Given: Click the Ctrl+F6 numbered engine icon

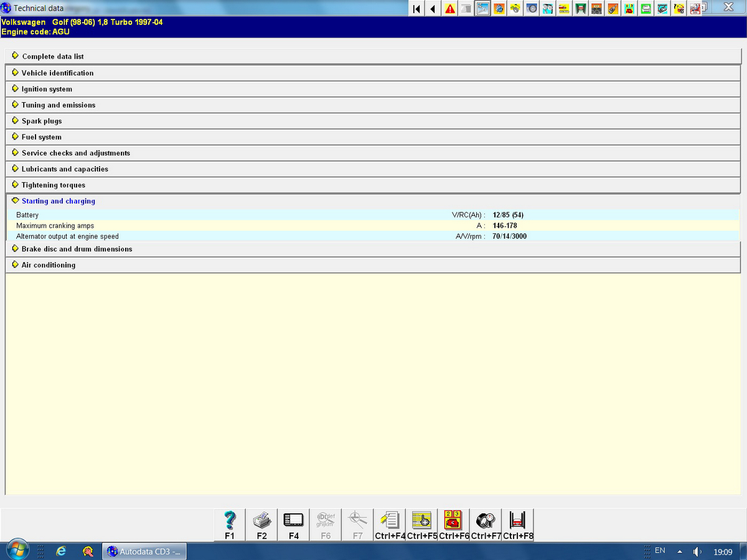Looking at the screenshot, I should tap(454, 525).
